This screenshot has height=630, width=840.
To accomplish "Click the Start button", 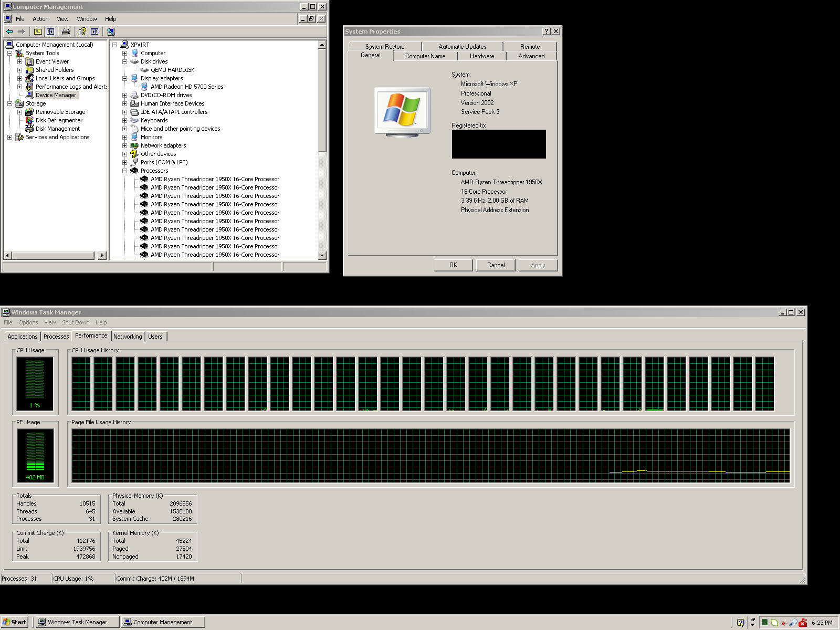I will (14, 622).
